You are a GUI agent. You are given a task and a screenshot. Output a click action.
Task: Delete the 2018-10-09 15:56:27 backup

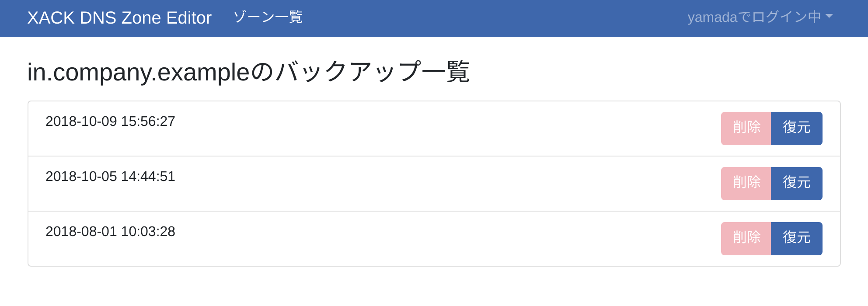(746, 128)
